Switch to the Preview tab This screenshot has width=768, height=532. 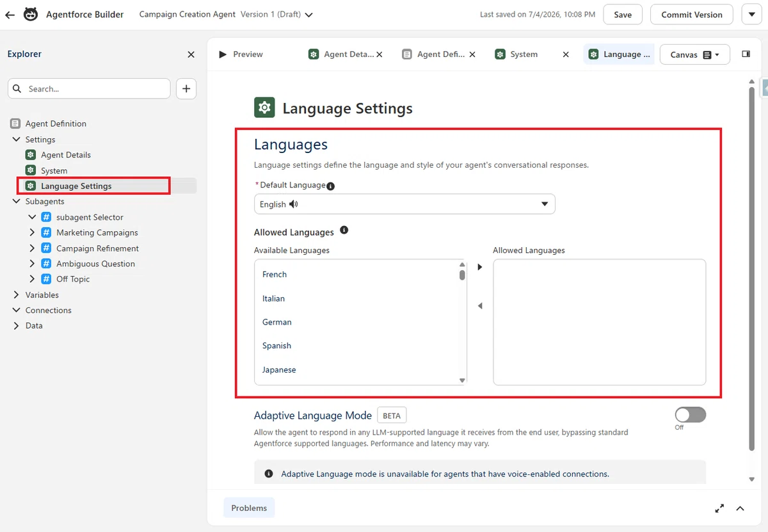tap(241, 54)
